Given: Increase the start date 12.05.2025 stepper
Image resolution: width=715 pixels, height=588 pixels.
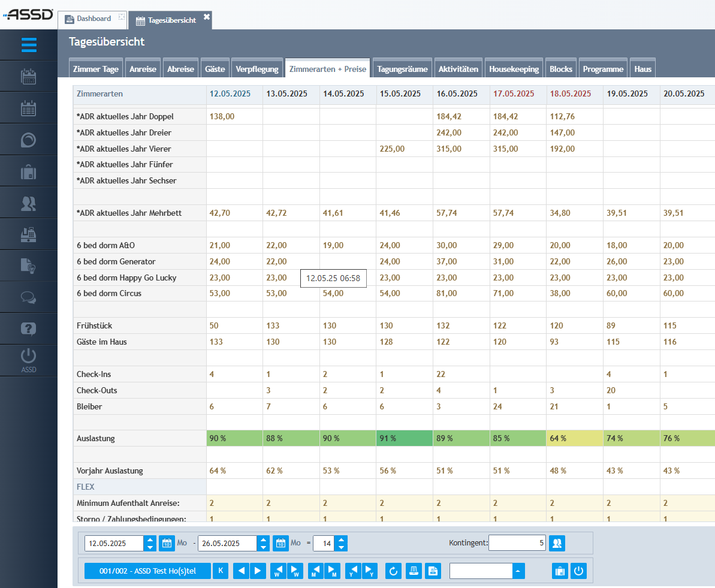Looking at the screenshot, I should 150,540.
